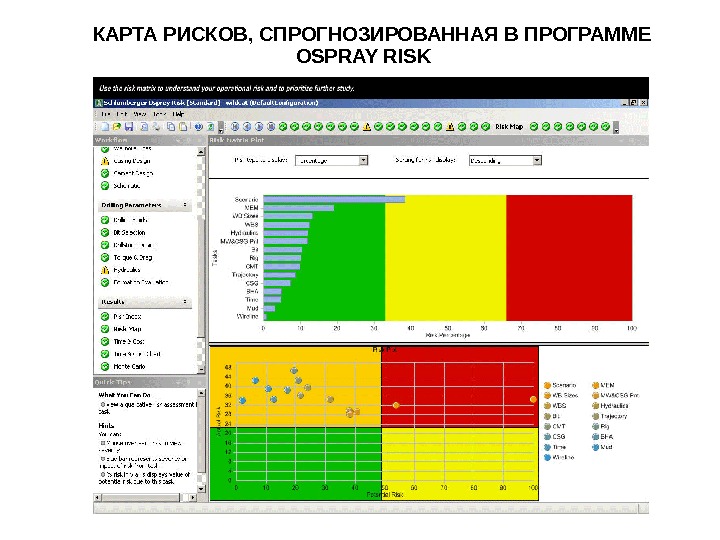Open Risk Map under Results
The width and height of the screenshot is (720, 540).
[121, 329]
